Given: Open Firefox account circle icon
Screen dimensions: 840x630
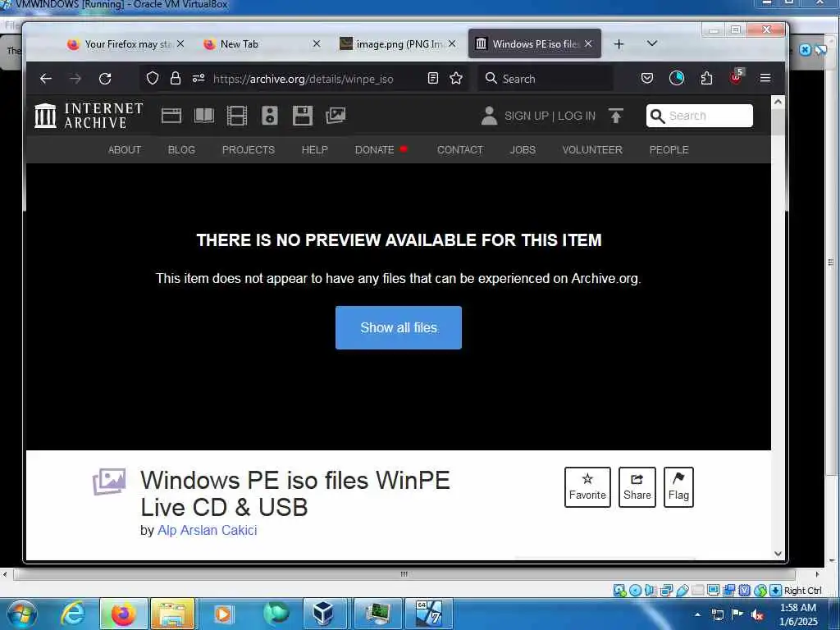Looking at the screenshot, I should 677,79.
